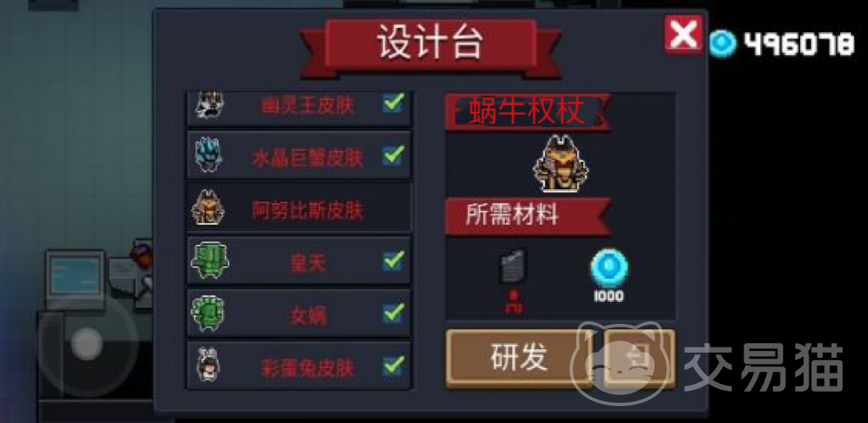Toggle the 皇天 checkmark
Image resolution: width=868 pixels, height=423 pixels.
click(393, 260)
